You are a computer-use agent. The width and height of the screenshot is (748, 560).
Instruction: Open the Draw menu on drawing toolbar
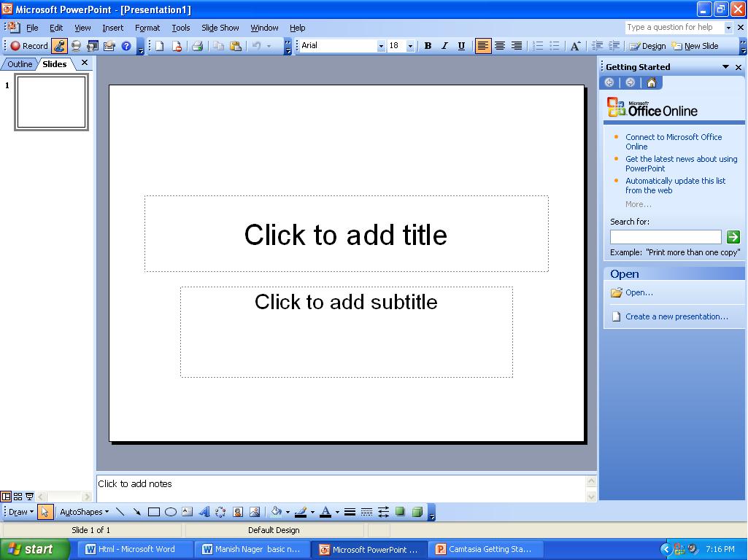pos(17,512)
